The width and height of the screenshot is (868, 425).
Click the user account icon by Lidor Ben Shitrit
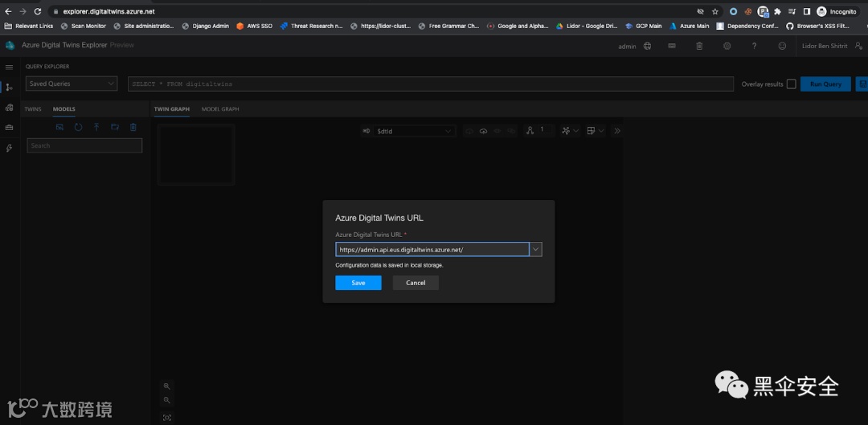(858, 46)
